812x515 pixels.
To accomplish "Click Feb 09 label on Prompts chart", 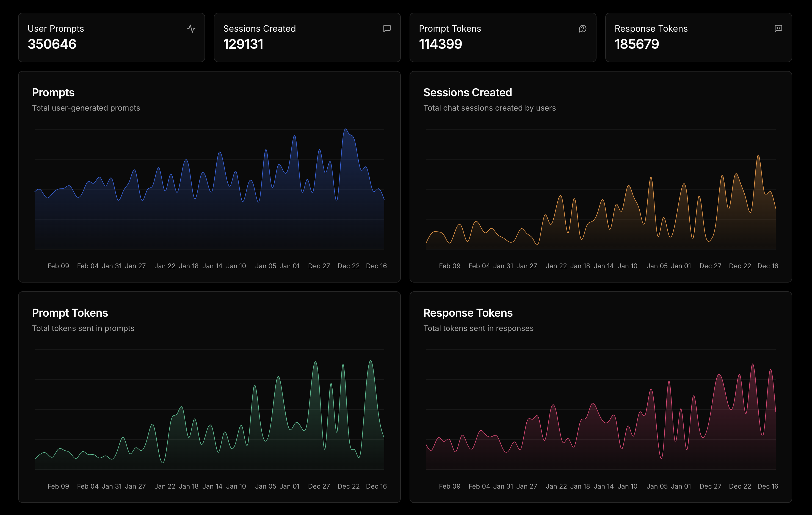I will pyautogui.click(x=58, y=266).
